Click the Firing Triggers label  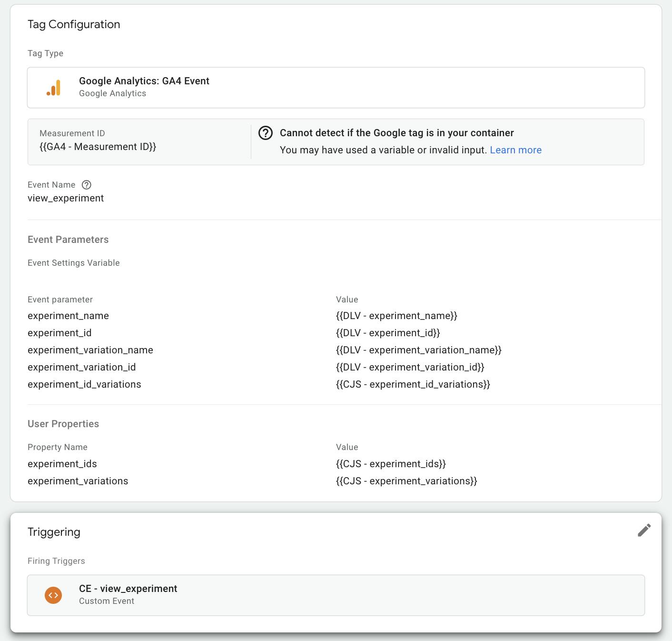coord(56,561)
